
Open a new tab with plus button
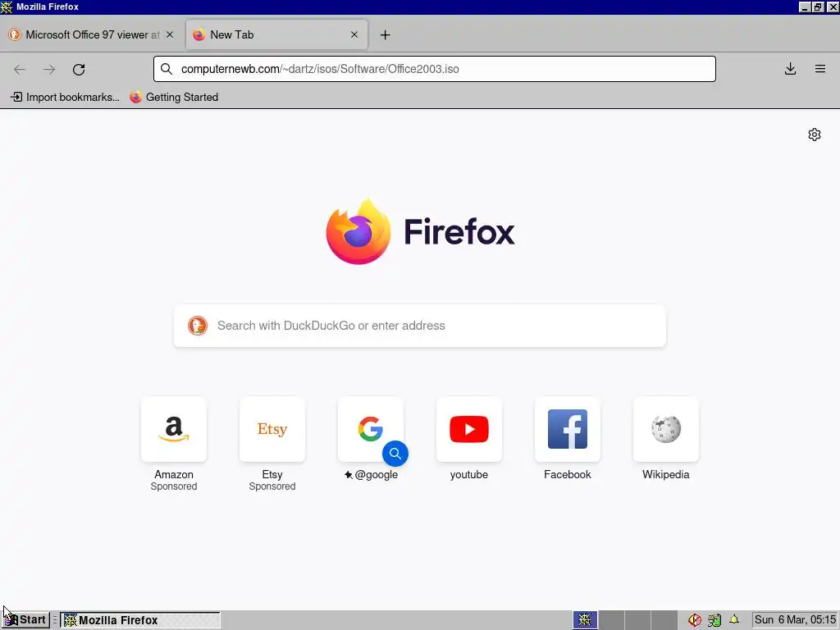click(386, 34)
